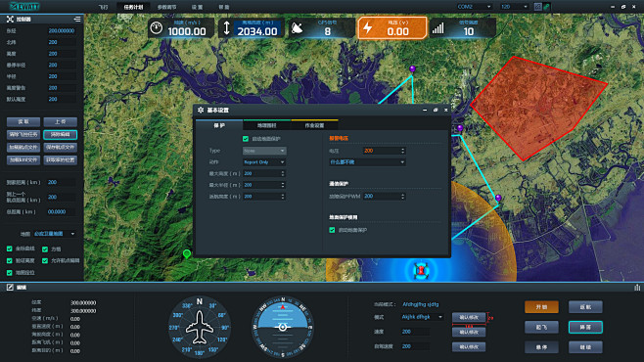
Task: Toggle the checkbox above the Type dropdown
Action: click(246, 139)
